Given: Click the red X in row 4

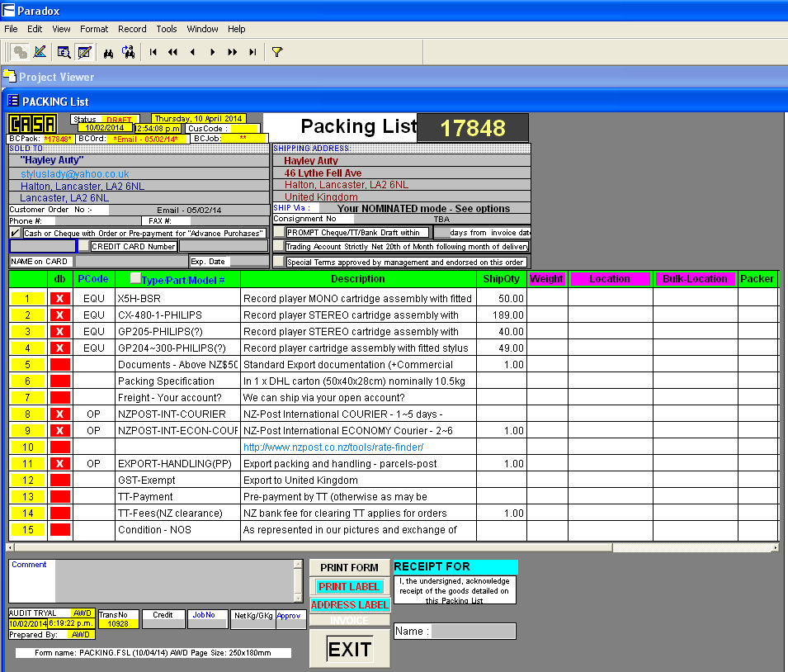Looking at the screenshot, I should 59,348.
